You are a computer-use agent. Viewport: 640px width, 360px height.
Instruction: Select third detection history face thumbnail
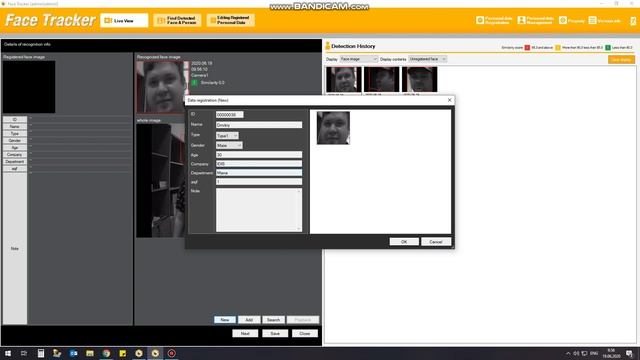[420, 80]
